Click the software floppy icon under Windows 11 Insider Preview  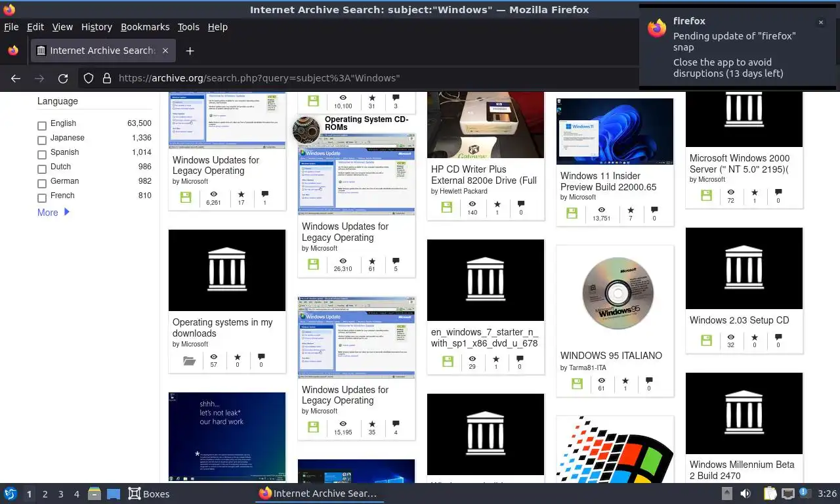[572, 213]
